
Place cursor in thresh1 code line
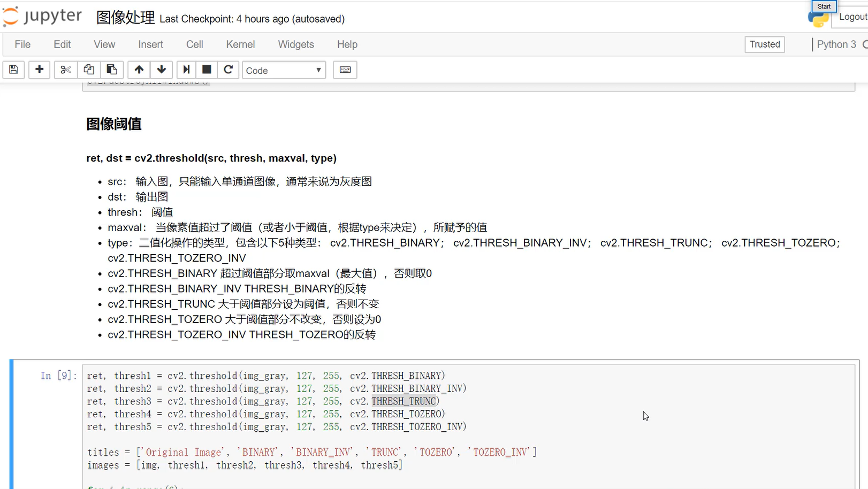(266, 376)
